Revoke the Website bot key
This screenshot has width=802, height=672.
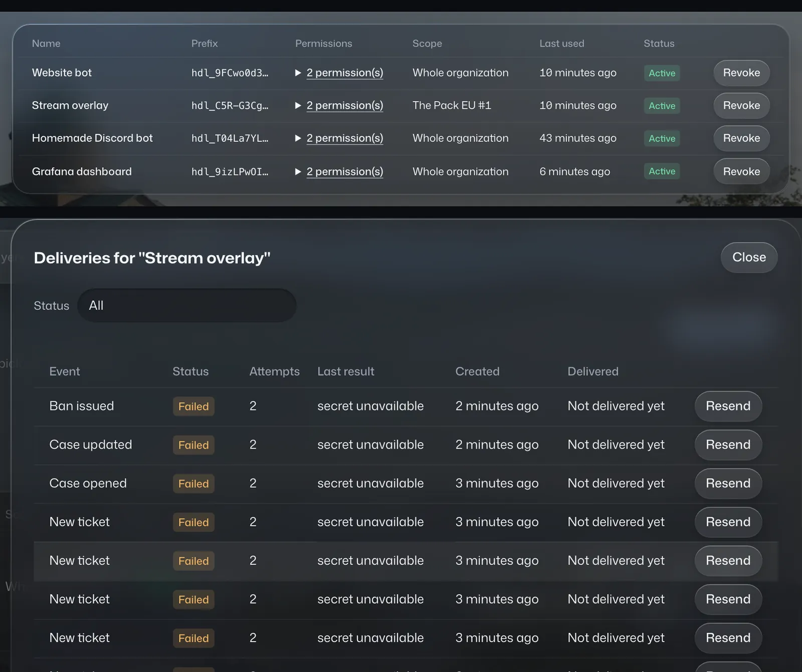pyautogui.click(x=741, y=73)
